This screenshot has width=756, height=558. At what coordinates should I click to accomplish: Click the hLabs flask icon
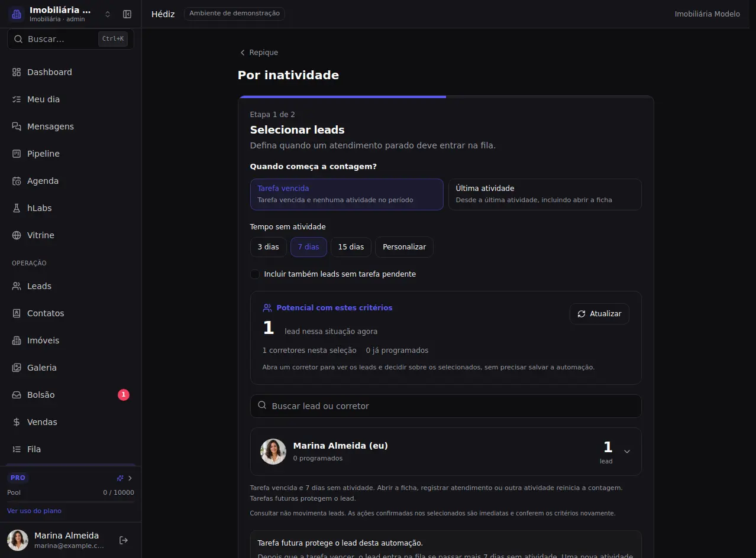(17, 208)
